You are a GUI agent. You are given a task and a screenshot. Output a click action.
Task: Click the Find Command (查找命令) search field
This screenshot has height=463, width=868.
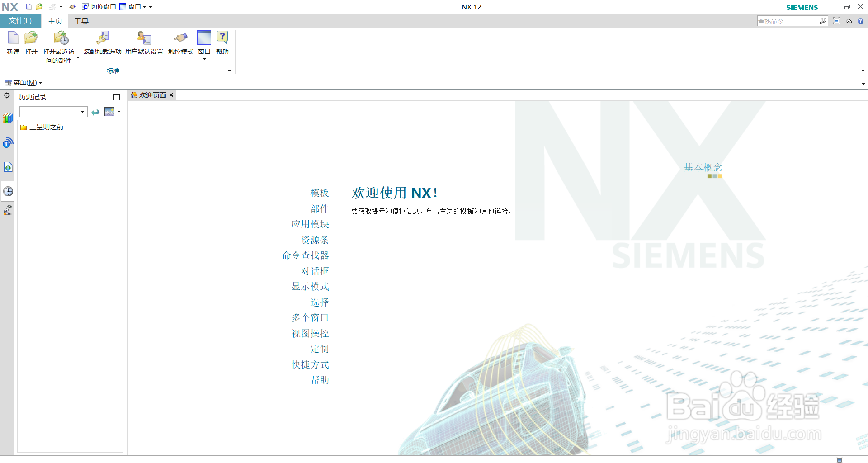click(788, 21)
